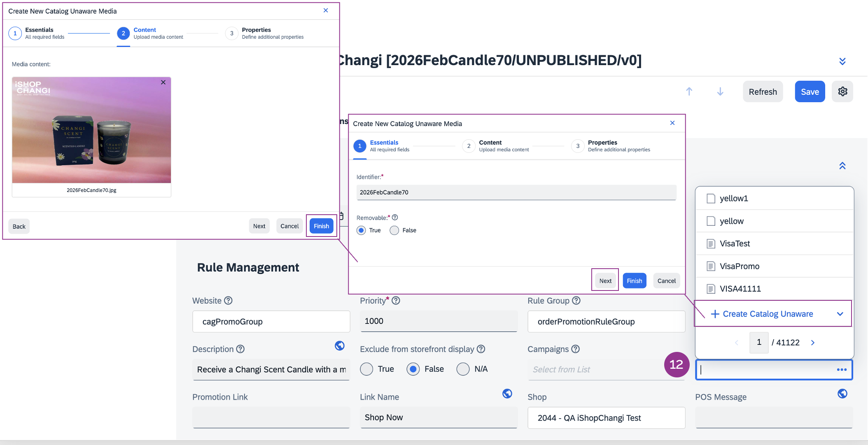Expand Create Catalog Unaware dropdown arrow

(840, 314)
